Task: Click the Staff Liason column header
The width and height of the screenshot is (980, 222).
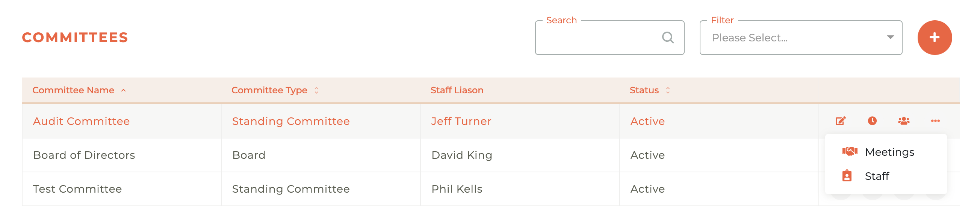Action: (457, 90)
